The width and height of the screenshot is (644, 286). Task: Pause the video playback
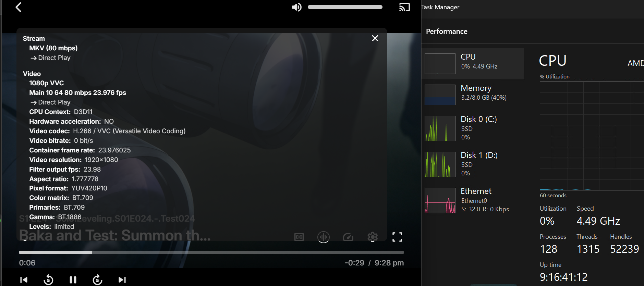73,280
